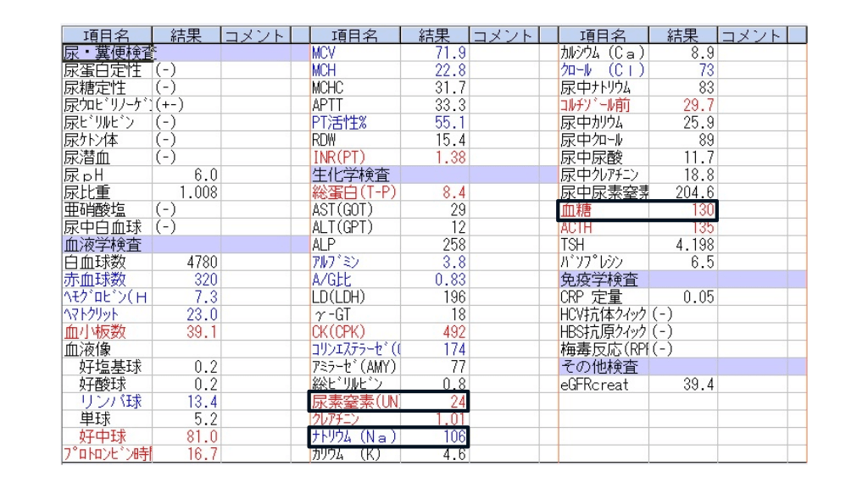Select the CRP 定量 item name
Viewport: 868px width, 488px height.
tap(590, 297)
